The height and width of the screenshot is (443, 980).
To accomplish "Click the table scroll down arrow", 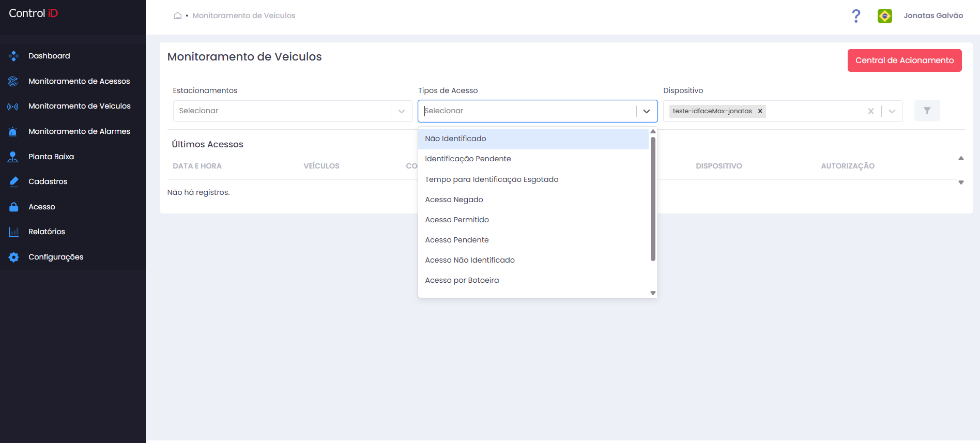I will [961, 182].
